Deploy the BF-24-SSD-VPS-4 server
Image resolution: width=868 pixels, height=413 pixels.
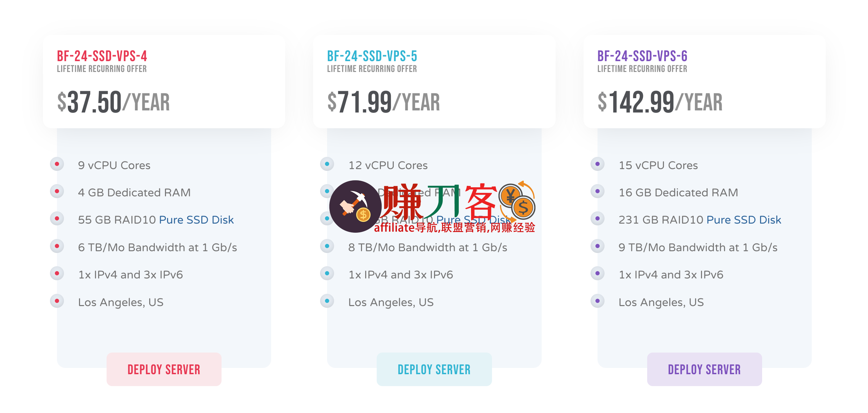click(x=164, y=369)
